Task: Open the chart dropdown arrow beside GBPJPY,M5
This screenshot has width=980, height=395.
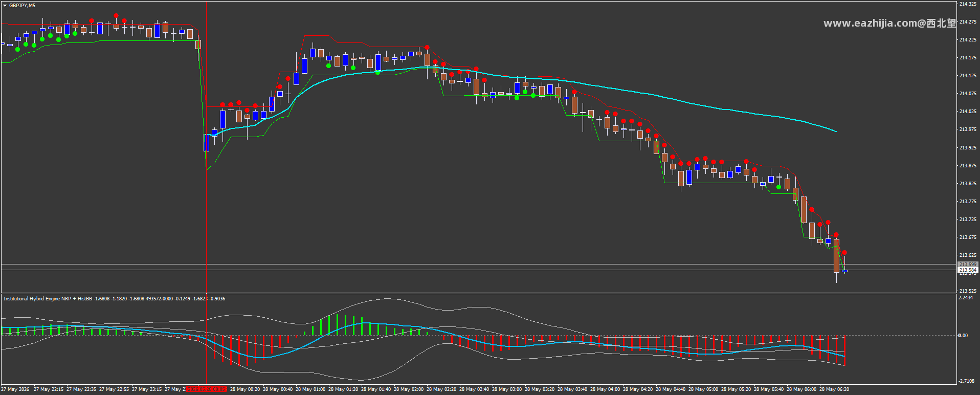Action: [5, 6]
